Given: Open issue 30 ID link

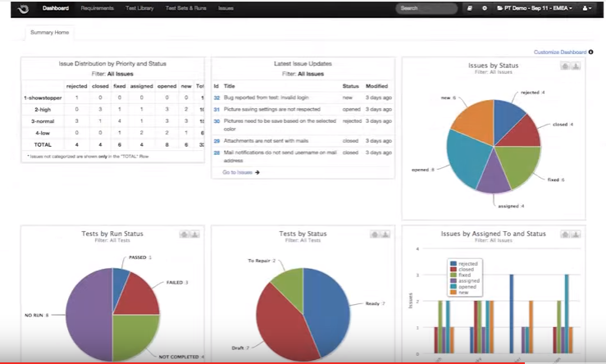Looking at the screenshot, I should click(x=216, y=121).
